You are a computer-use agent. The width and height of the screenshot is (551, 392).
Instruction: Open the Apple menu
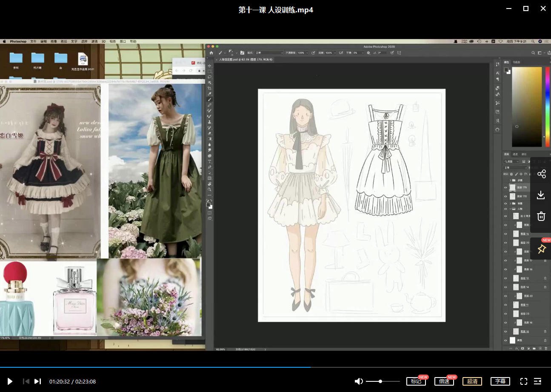(4, 41)
